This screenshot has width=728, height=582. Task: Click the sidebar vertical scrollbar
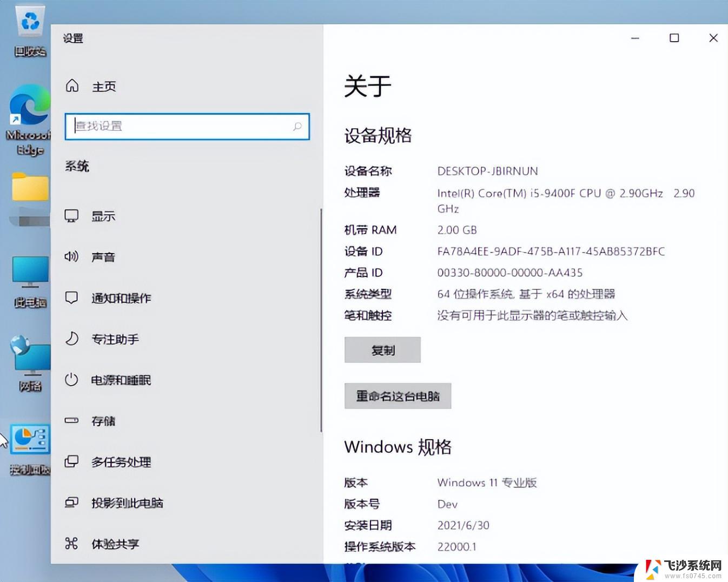click(321, 320)
